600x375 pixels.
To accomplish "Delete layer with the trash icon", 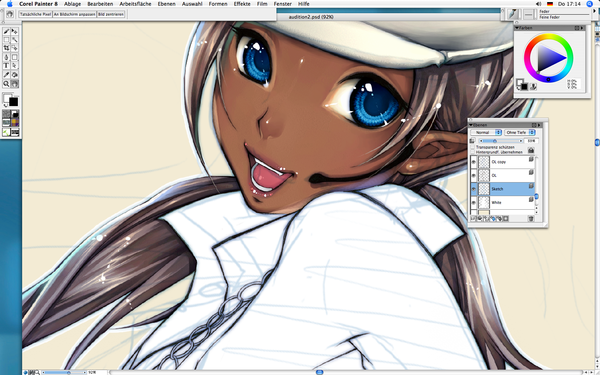I will click(531, 218).
